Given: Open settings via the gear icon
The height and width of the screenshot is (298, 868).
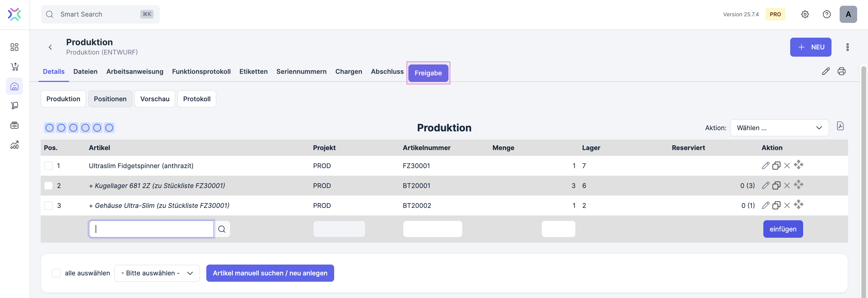Looking at the screenshot, I should 805,14.
